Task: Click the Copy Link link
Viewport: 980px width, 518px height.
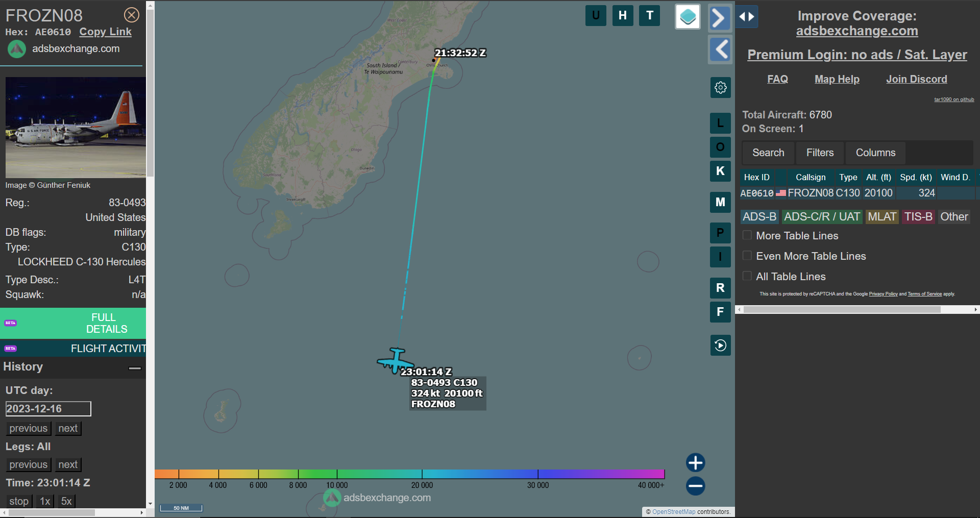Action: (x=105, y=32)
